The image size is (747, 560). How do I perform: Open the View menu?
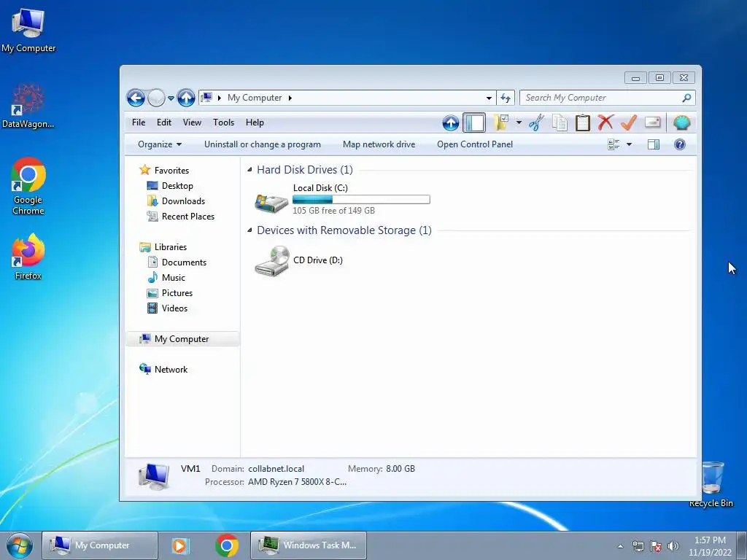tap(192, 122)
